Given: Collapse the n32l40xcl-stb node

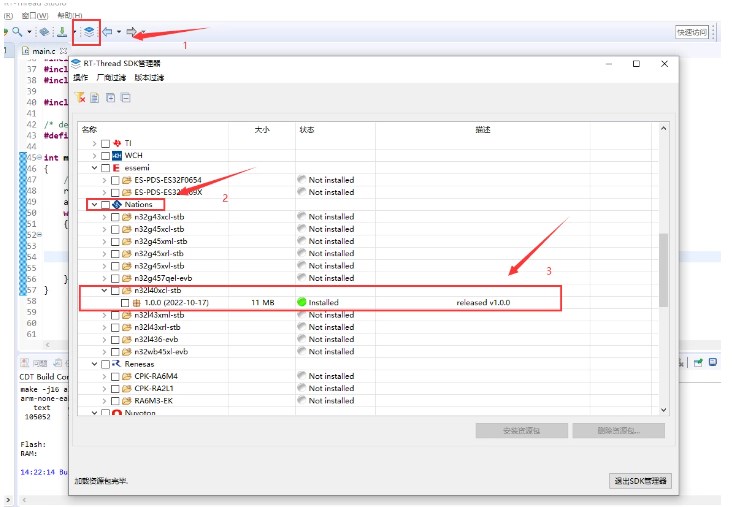Looking at the screenshot, I should [x=104, y=290].
